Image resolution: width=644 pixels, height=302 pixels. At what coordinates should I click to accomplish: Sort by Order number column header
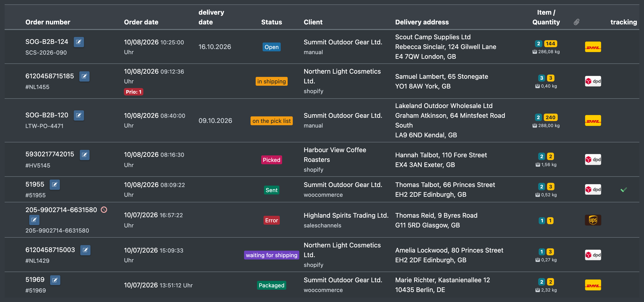(48, 22)
